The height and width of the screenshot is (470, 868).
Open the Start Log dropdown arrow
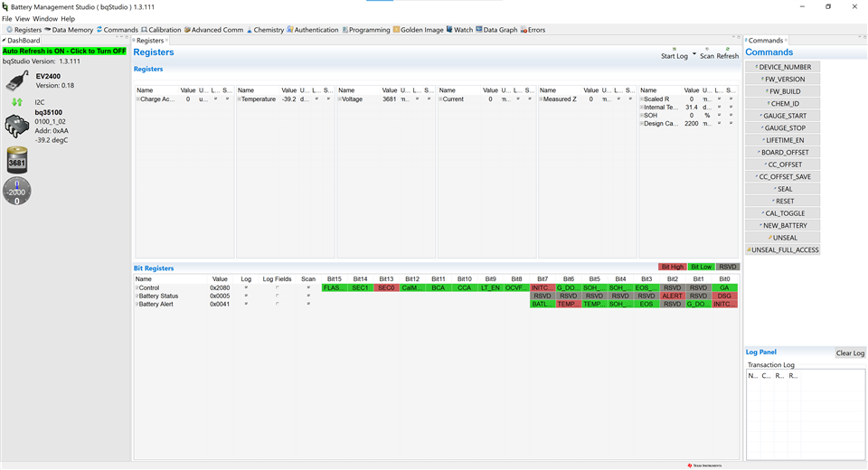point(694,53)
